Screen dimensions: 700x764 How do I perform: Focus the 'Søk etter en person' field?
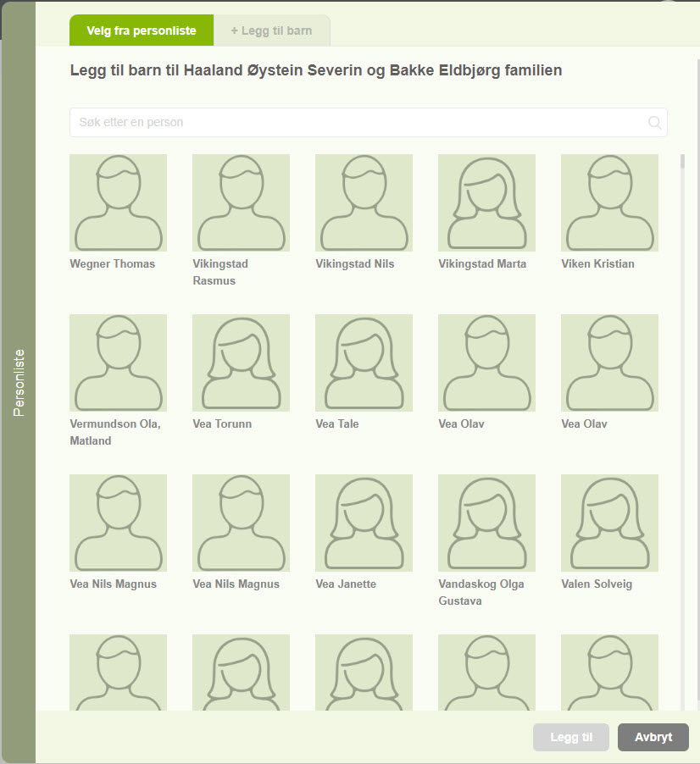356,123
